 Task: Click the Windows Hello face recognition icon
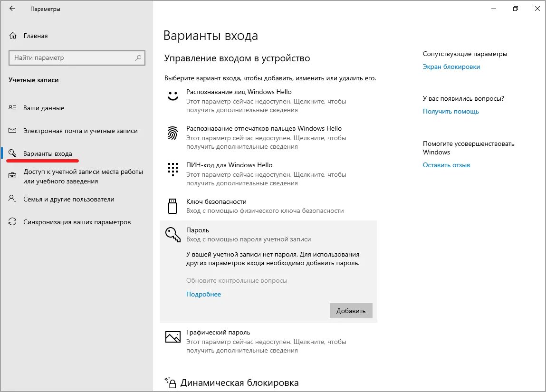tap(172, 96)
